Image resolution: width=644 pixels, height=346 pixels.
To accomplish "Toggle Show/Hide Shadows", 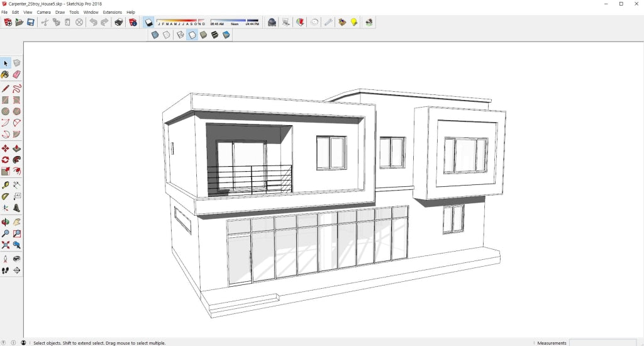I will (148, 22).
